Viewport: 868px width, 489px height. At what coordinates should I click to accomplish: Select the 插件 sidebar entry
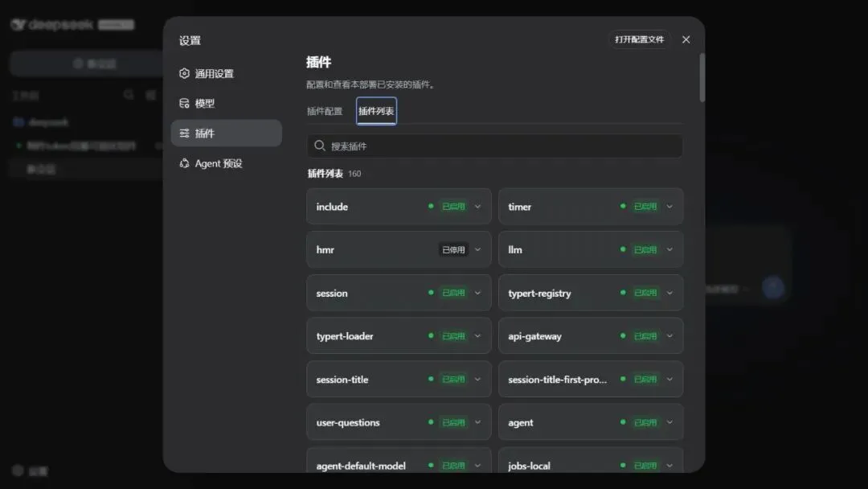tap(227, 134)
